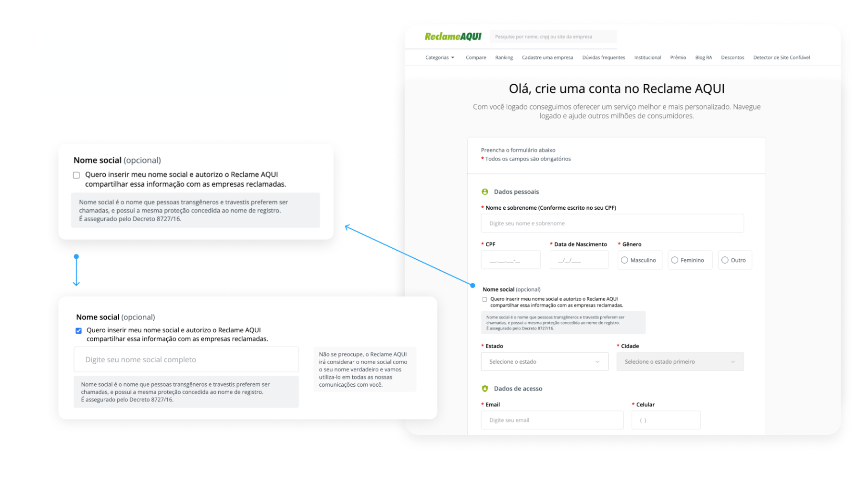Go to Prêmio page
This screenshot has height=481, width=868.
(678, 57)
